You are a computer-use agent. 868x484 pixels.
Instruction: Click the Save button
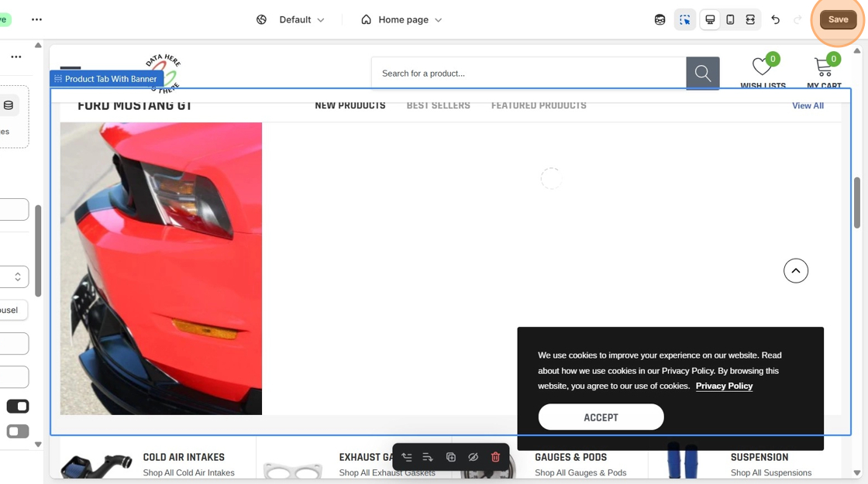pyautogui.click(x=838, y=19)
